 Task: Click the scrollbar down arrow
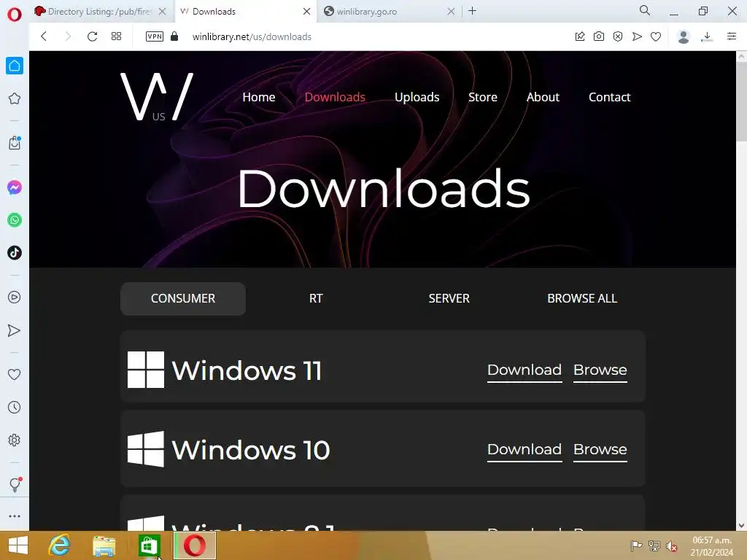click(x=741, y=526)
